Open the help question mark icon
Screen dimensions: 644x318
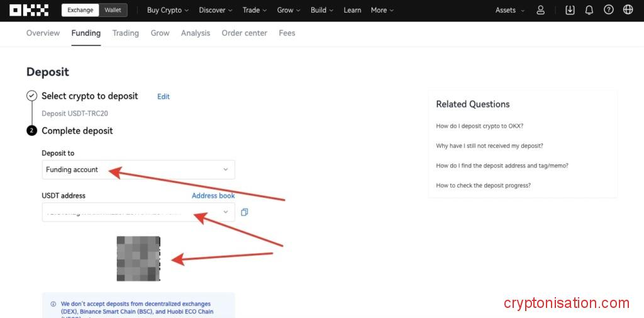tap(608, 10)
